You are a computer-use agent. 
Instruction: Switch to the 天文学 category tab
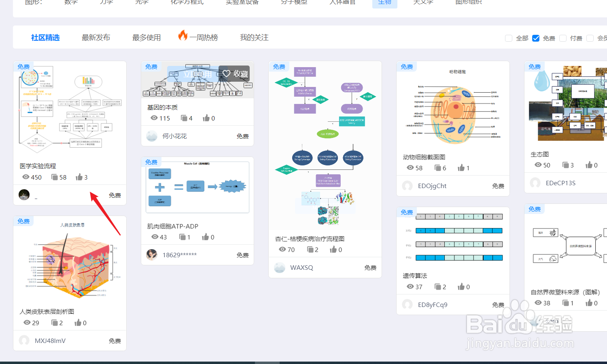click(422, 2)
